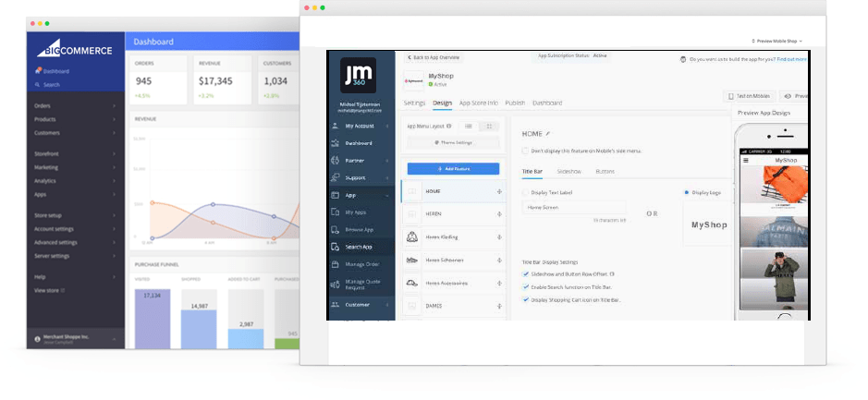Click Back to App Overview button
This screenshot has width=868, height=400.
433,57
